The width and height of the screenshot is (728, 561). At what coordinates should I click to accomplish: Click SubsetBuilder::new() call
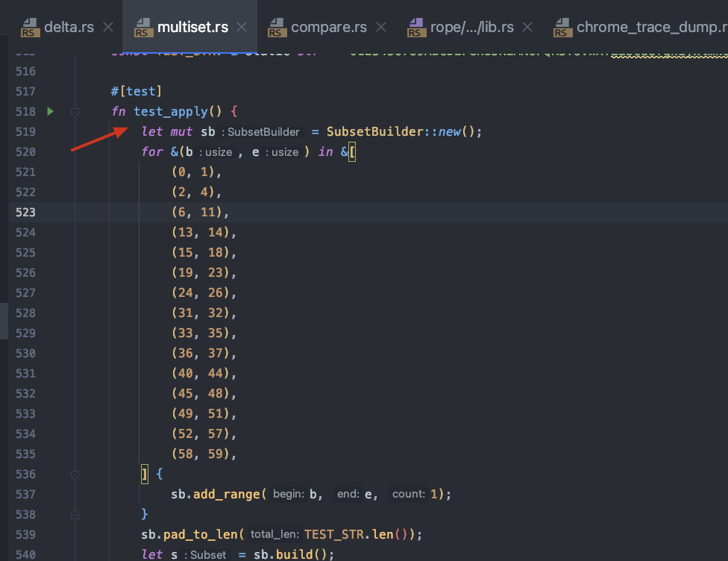[401, 131]
